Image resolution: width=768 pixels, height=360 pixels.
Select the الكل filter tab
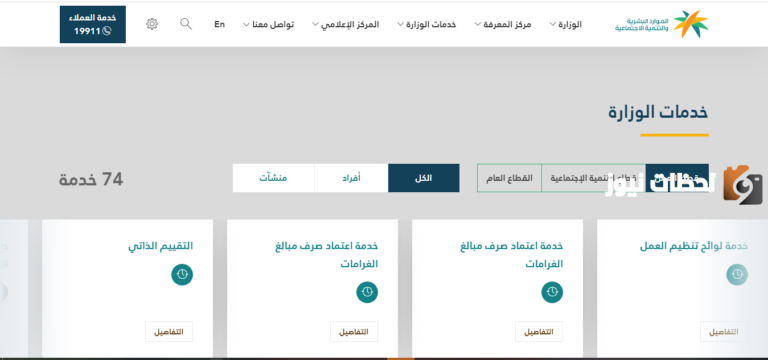point(424,178)
